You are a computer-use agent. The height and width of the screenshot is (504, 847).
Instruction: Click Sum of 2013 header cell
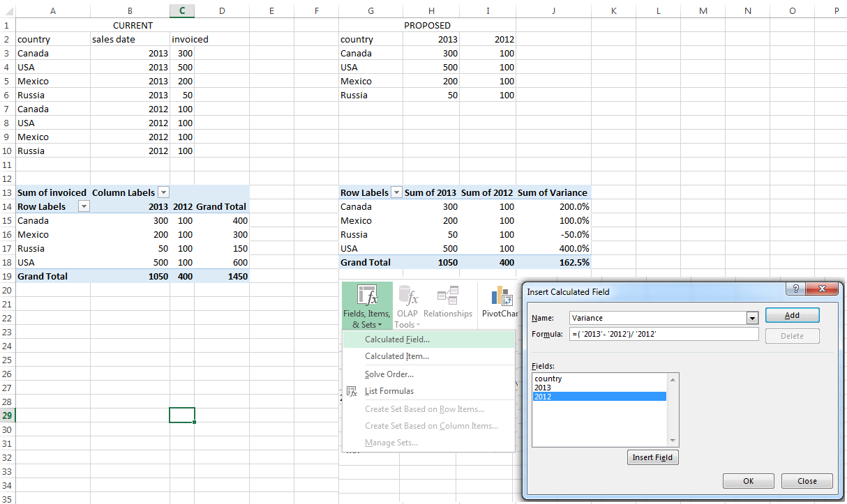pos(431,192)
